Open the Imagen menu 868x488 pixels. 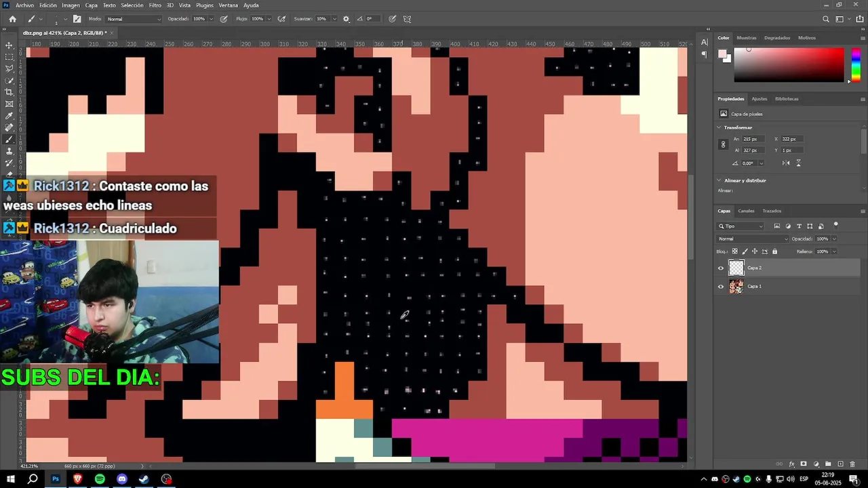71,5
